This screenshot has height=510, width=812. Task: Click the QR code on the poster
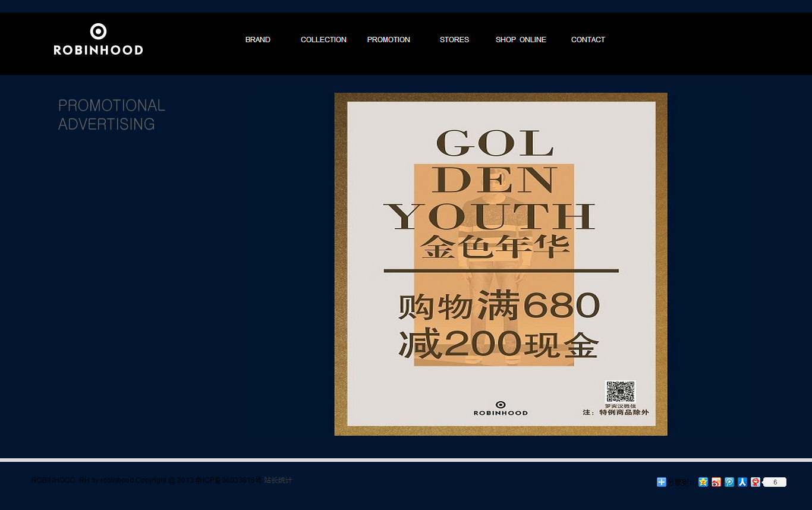pos(620,392)
